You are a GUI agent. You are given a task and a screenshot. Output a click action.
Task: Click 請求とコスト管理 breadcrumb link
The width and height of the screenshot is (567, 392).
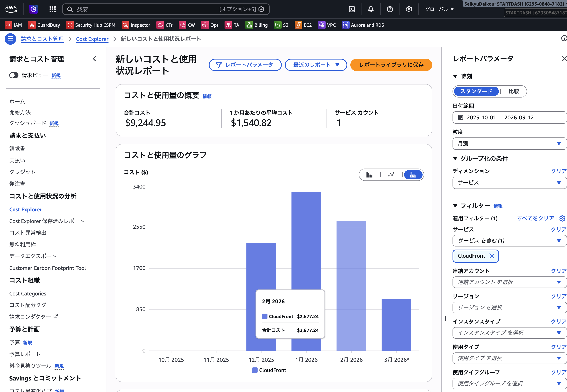click(x=42, y=39)
